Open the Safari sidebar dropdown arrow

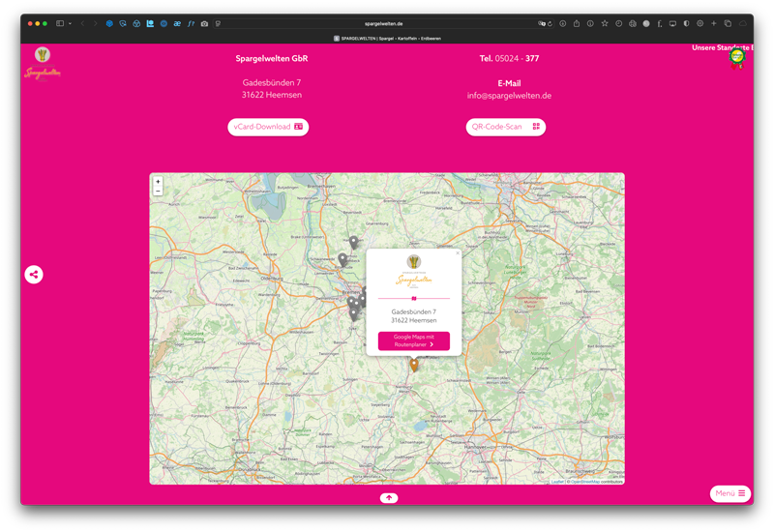tap(70, 23)
